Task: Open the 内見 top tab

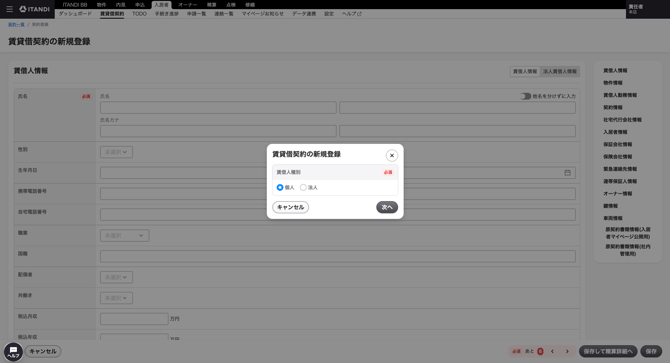Action: (120, 5)
